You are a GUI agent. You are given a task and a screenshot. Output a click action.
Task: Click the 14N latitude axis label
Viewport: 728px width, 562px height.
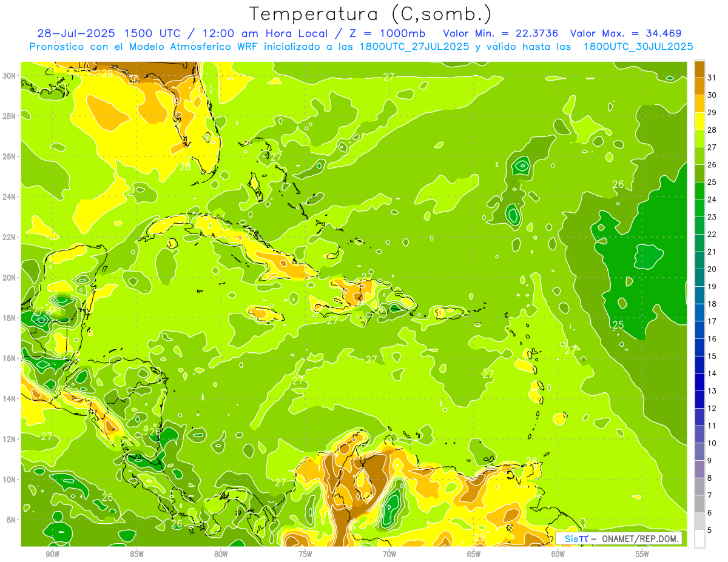tap(10, 399)
